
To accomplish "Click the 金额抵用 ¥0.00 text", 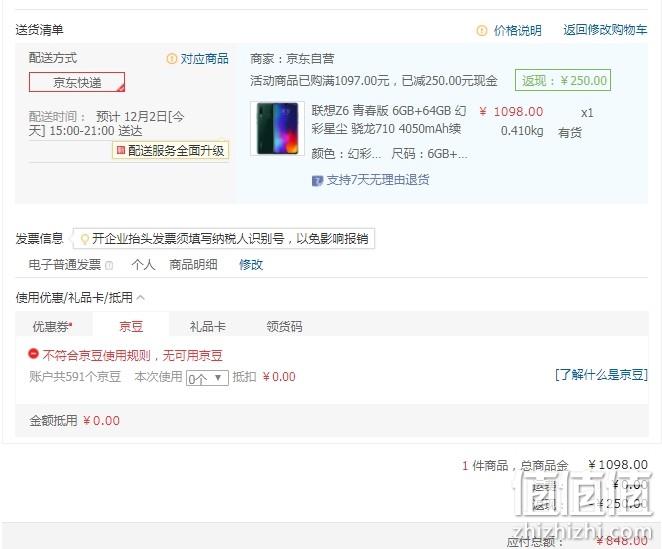I will [74, 421].
